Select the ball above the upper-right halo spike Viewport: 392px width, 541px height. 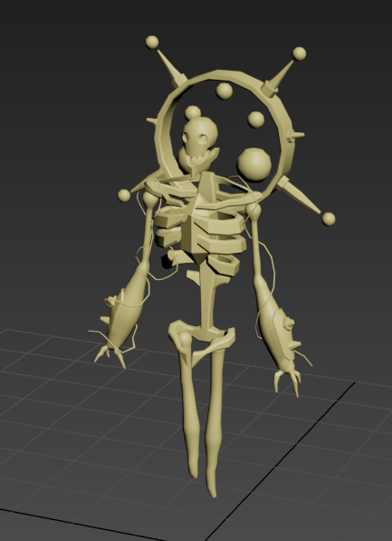pos(300,53)
